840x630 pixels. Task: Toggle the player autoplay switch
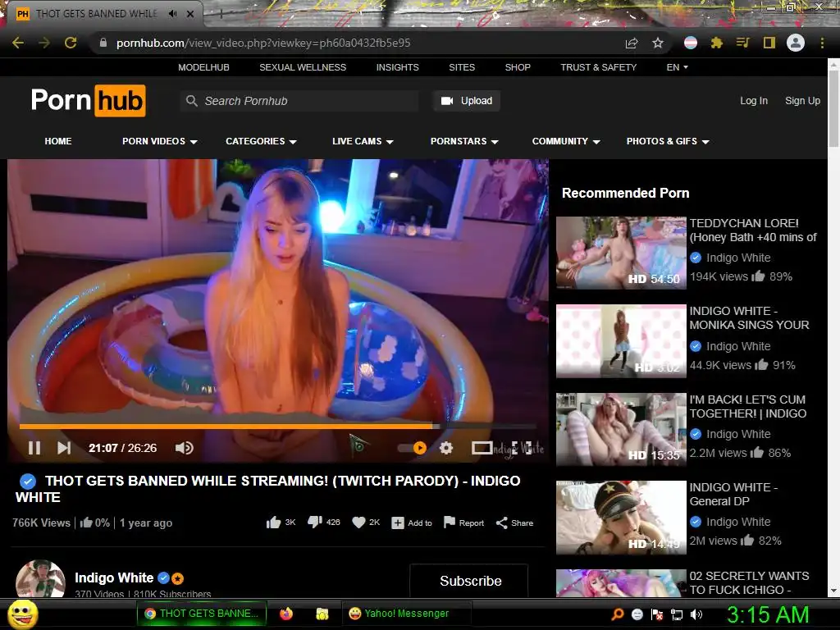coord(413,448)
